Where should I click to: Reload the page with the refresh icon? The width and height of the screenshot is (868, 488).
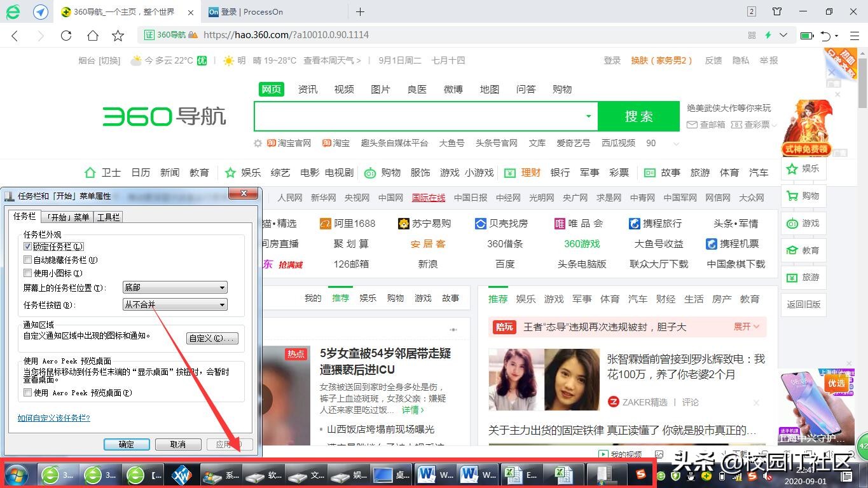coord(66,36)
